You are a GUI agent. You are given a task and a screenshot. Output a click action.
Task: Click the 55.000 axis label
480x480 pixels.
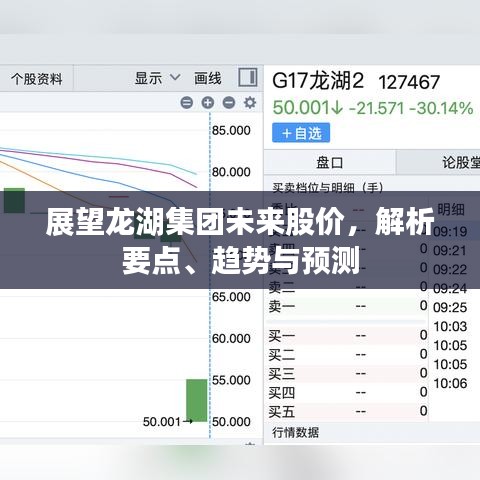pos(231,380)
